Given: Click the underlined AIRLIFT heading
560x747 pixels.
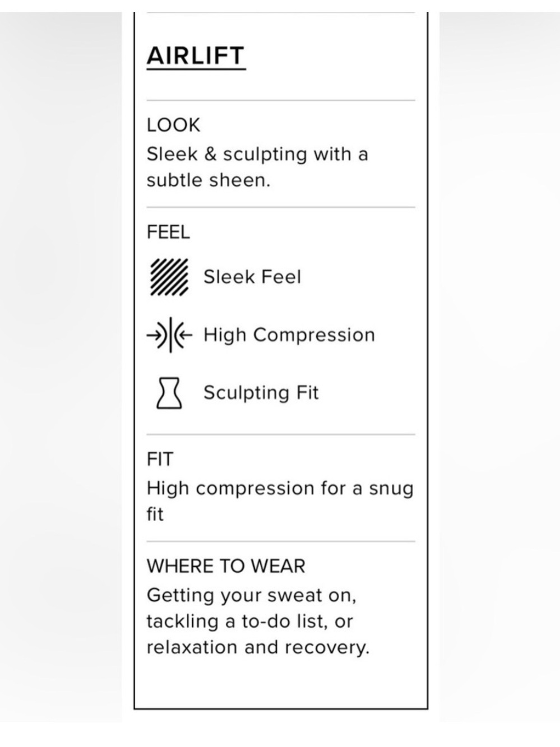Looking at the screenshot, I should (x=196, y=56).
